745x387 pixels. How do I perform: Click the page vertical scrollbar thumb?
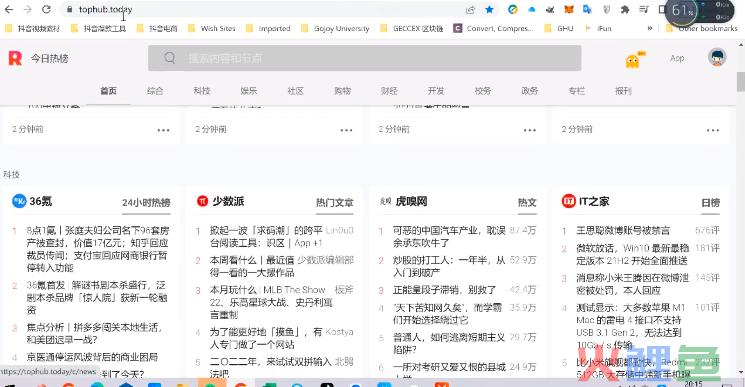(x=741, y=82)
